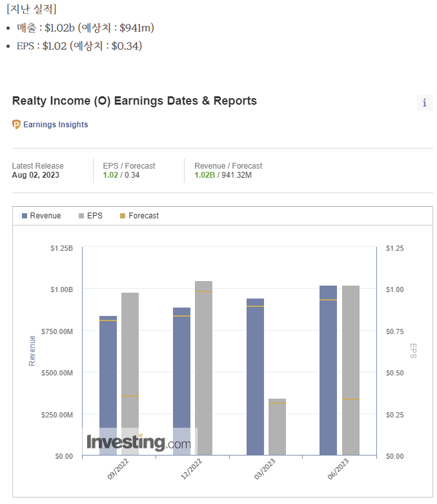
Task: Click the short 03/2023 gray EPS bar
Action: 277,426
